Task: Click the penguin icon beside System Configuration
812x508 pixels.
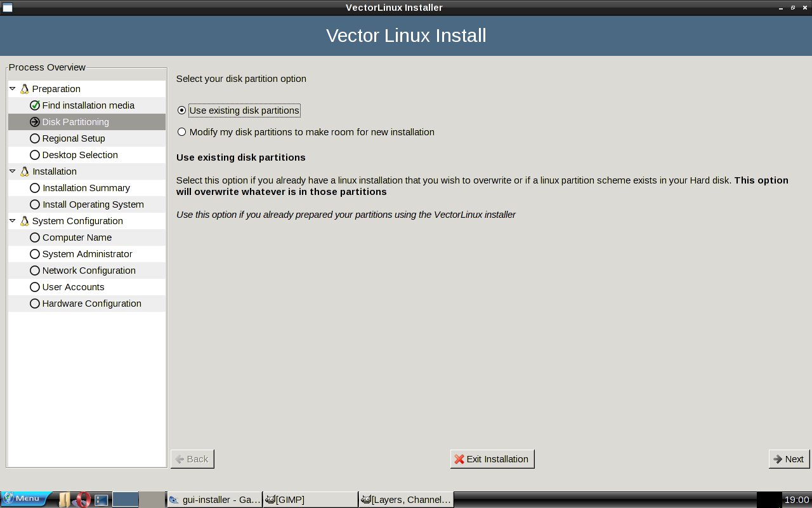Action: [25, 221]
